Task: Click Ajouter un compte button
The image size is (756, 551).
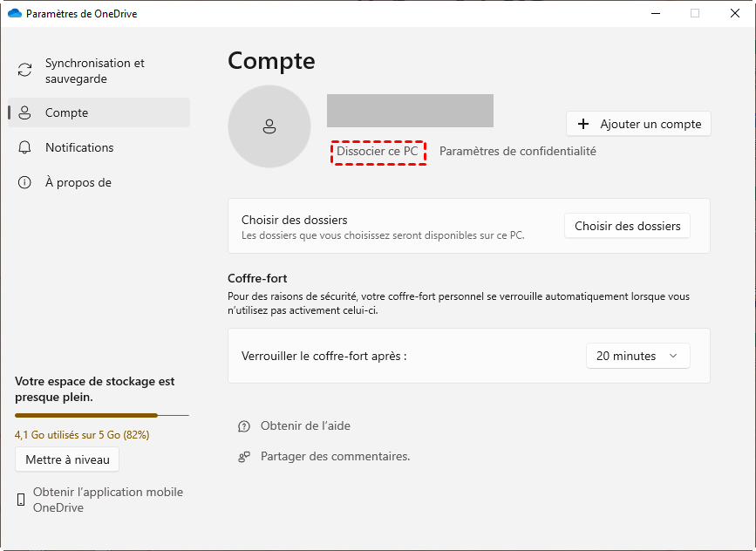Action: coord(638,124)
